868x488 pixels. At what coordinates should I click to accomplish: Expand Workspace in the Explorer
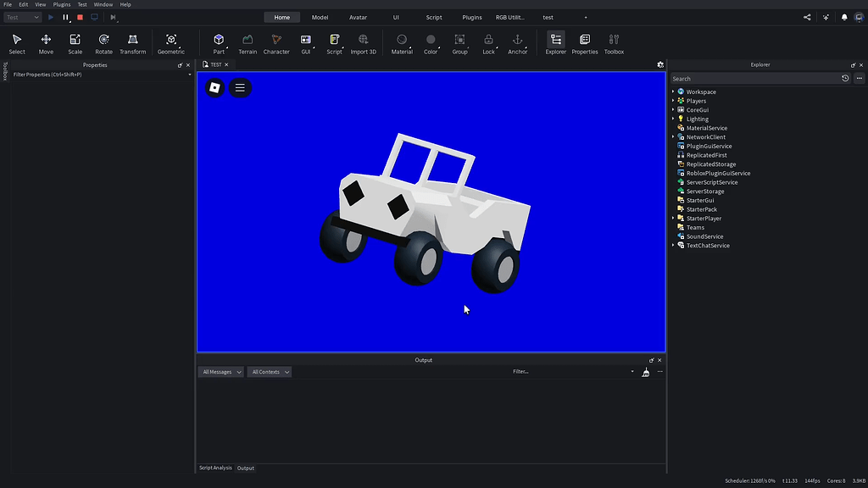[x=673, y=91]
